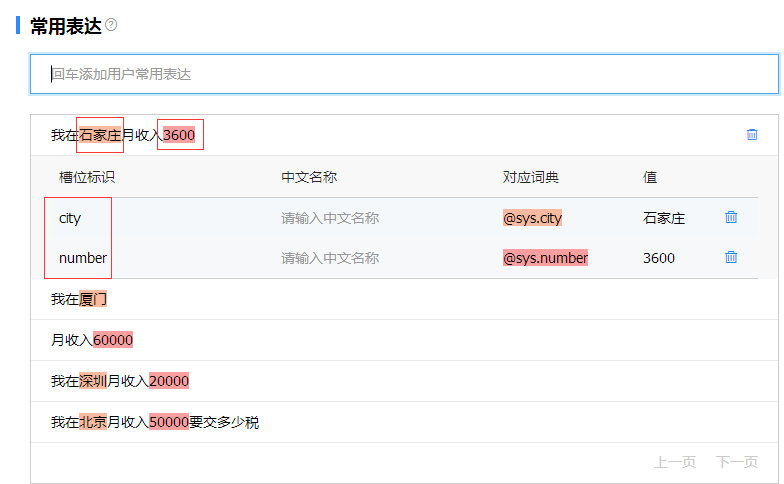Viewport: 784px width, 484px height.
Task: Expand the 月收入60000 expression row
Action: click(x=404, y=340)
